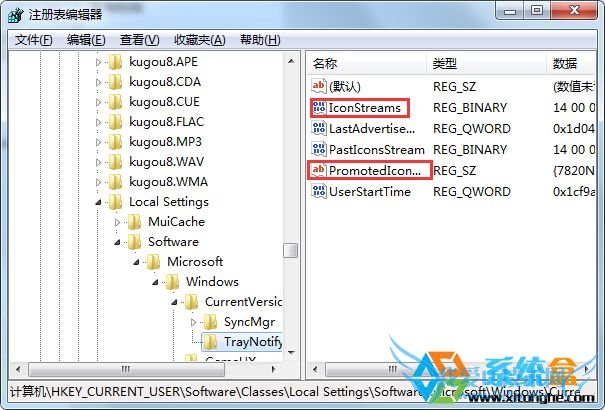Viewport: 605px width, 410px height.
Task: Sort values by the 类型 column header
Action: pos(486,63)
